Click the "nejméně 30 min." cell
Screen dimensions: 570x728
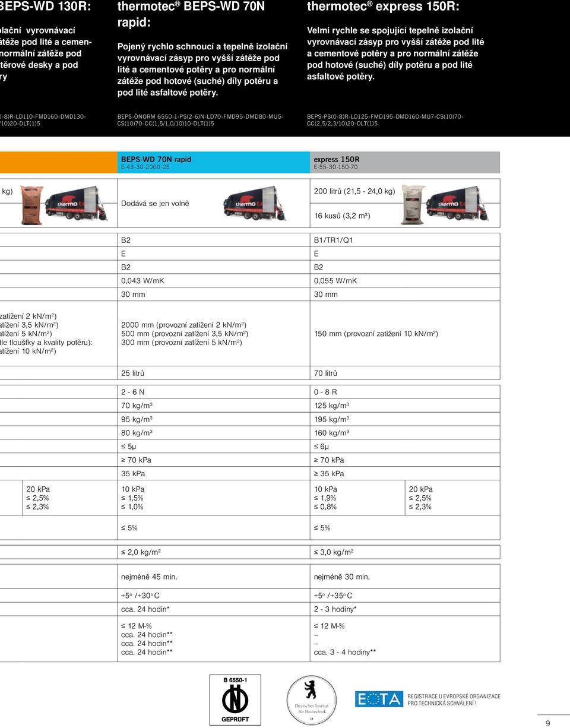[x=342, y=577]
